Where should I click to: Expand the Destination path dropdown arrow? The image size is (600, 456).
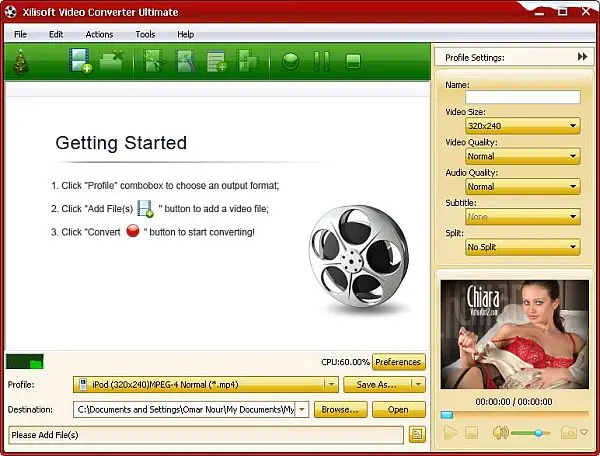(x=302, y=409)
